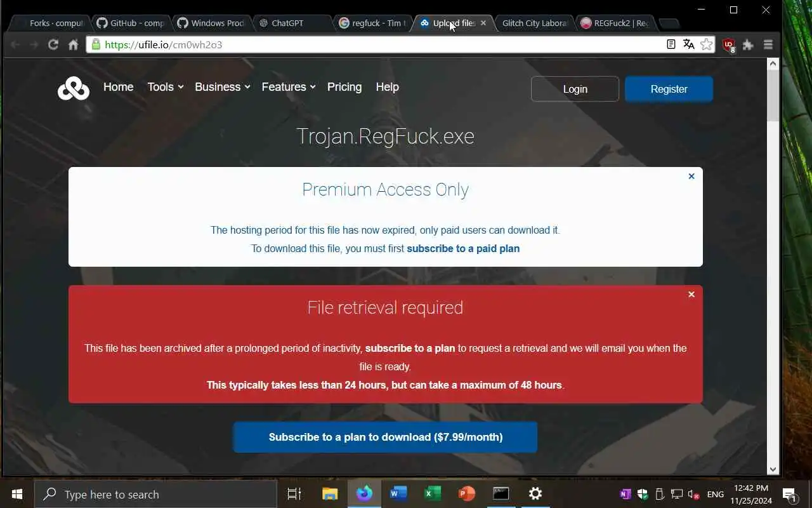Open the network status tray icon
This screenshot has width=812, height=508.
click(x=677, y=494)
